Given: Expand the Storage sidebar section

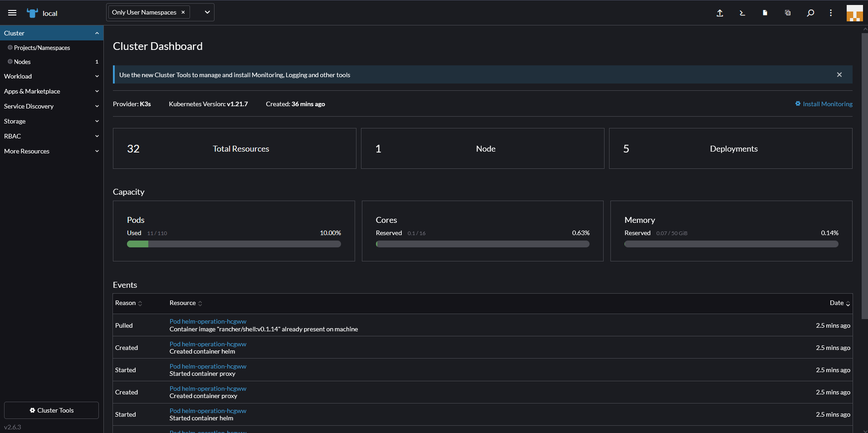Looking at the screenshot, I should (51, 121).
